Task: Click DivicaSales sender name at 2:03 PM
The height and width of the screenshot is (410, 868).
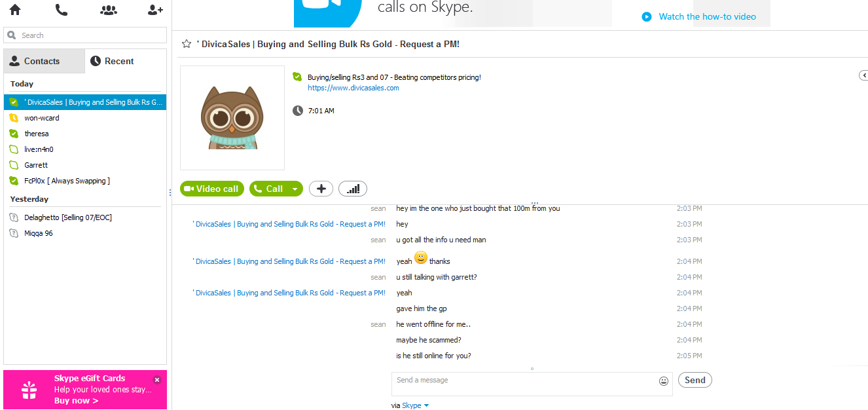Action: coord(289,224)
